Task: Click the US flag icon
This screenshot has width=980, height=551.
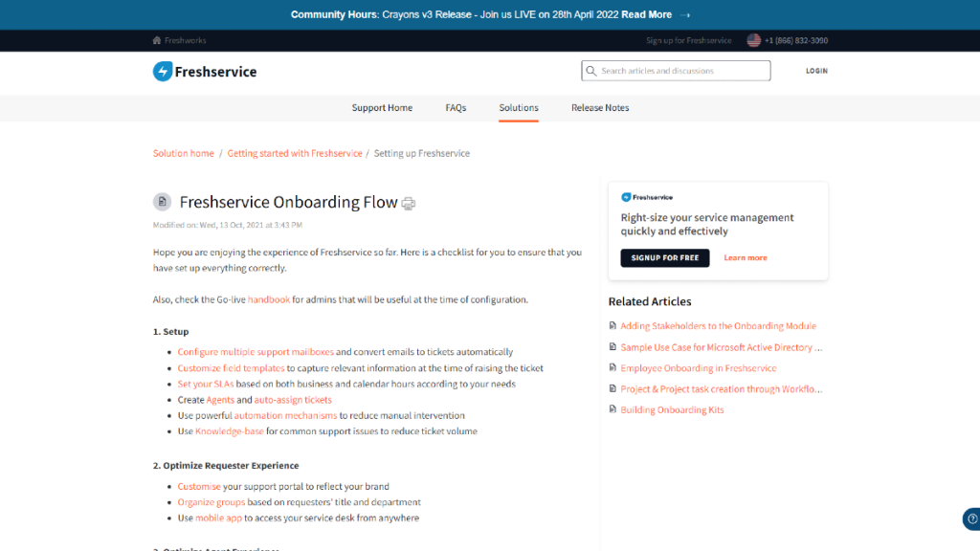Action: coord(754,40)
